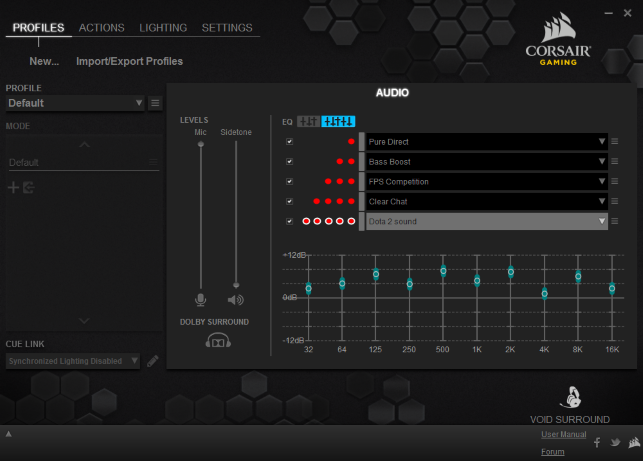Click the Sidetone level slider handle
This screenshot has width=643, height=461.
tap(236, 285)
